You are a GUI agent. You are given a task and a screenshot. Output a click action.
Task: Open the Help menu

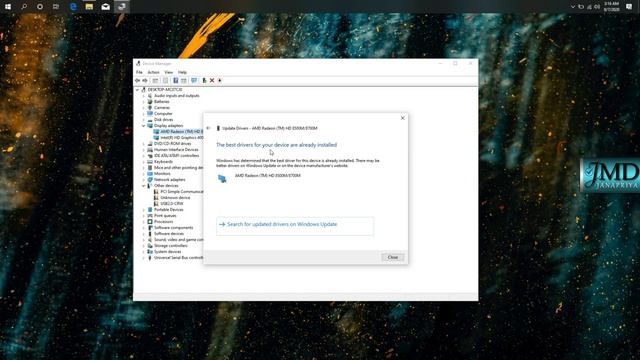pyautogui.click(x=182, y=72)
